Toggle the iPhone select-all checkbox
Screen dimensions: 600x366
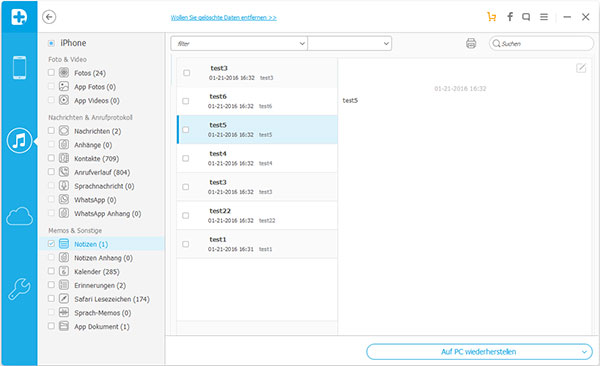[51, 43]
